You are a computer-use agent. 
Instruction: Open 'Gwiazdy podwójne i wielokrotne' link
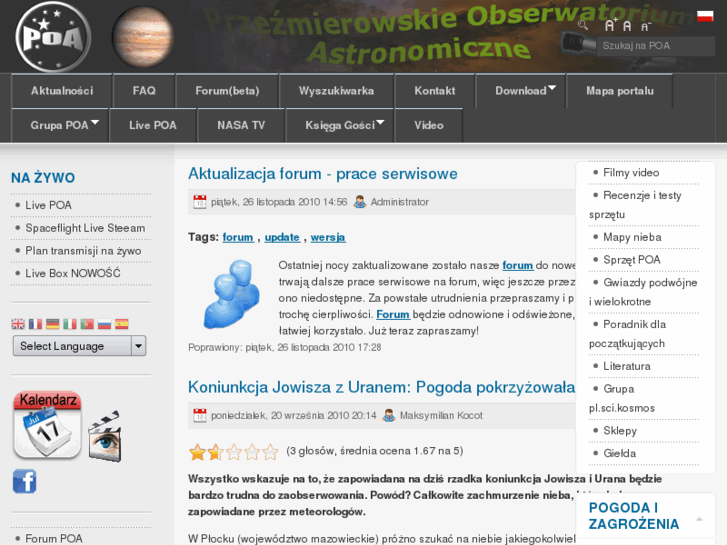click(x=644, y=292)
